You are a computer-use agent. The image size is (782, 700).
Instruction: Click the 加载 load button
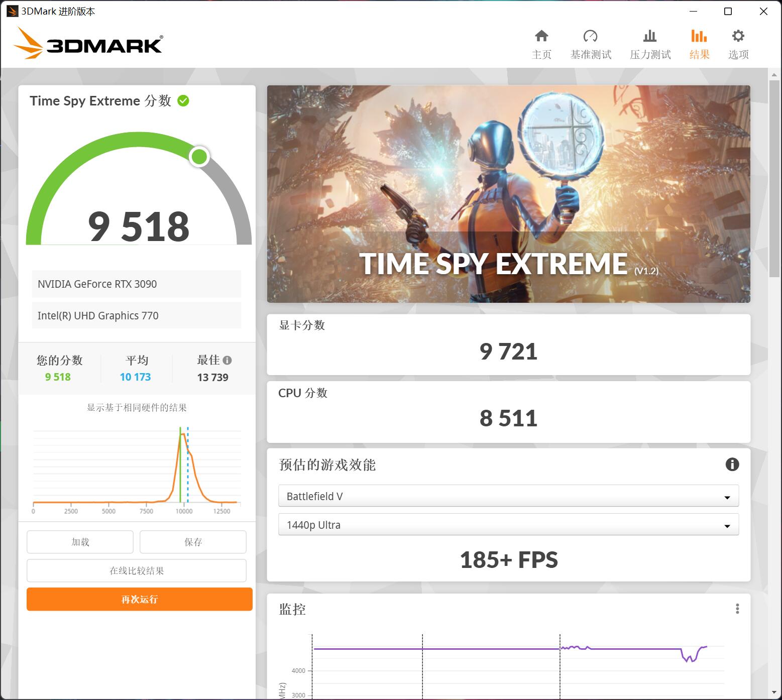[x=80, y=542]
